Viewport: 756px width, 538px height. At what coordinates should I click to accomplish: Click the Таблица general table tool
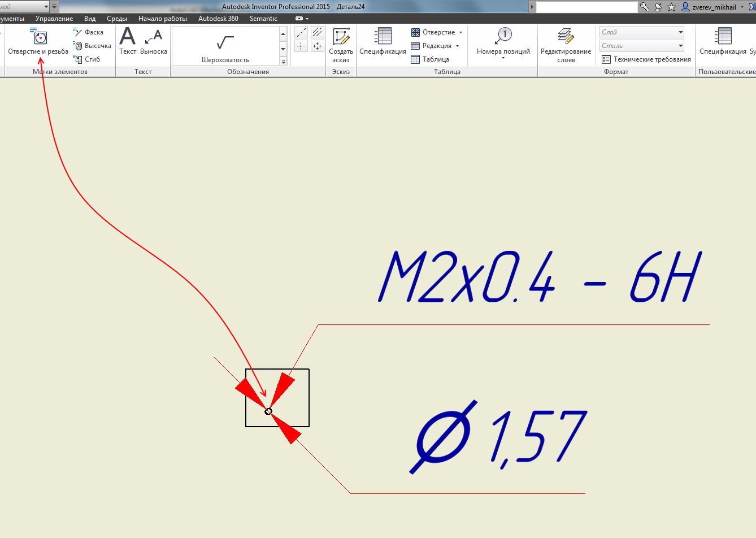tap(430, 59)
